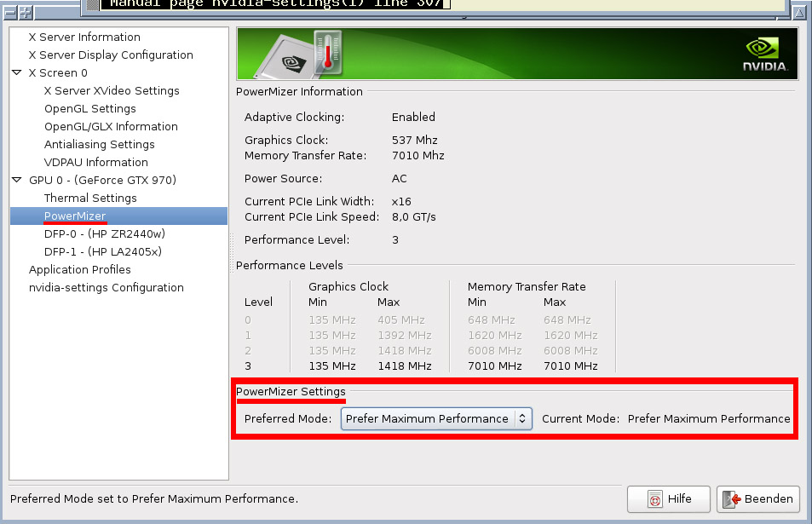This screenshot has width=812, height=524.
Task: Click the '648 MHz' min memory rate cell
Action: point(492,320)
